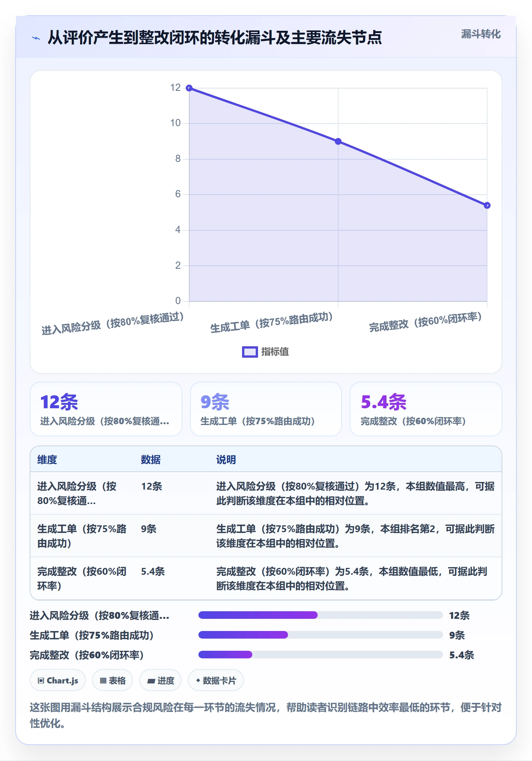Image resolution: width=532 pixels, height=761 pixels.
Task: Click the lightning icon beside the title
Action: (36, 38)
